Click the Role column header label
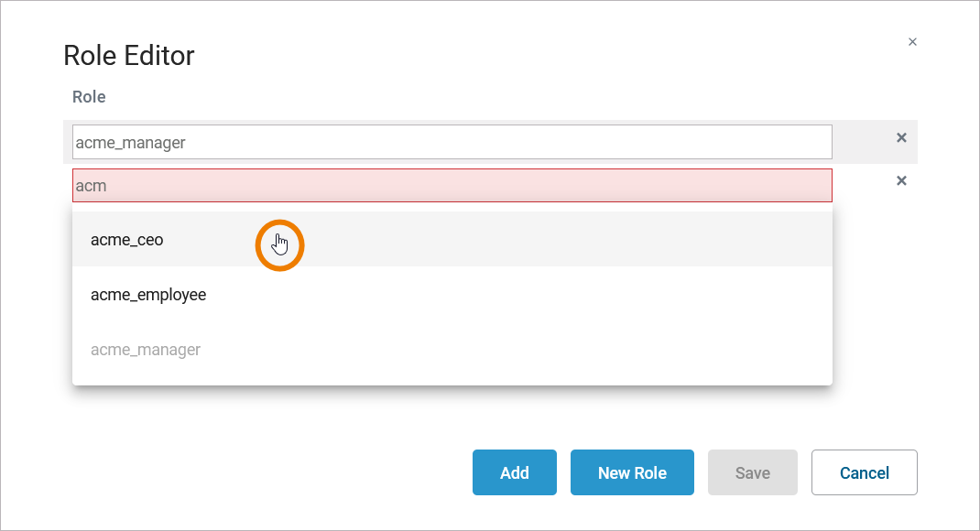980x531 pixels. [89, 96]
